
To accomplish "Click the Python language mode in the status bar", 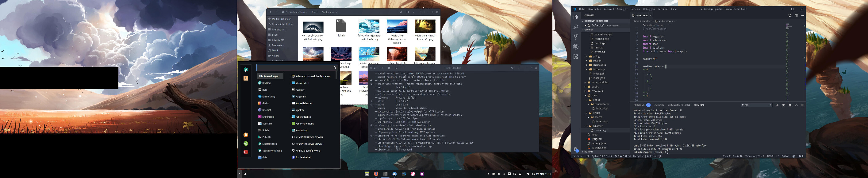I will (785, 156).
